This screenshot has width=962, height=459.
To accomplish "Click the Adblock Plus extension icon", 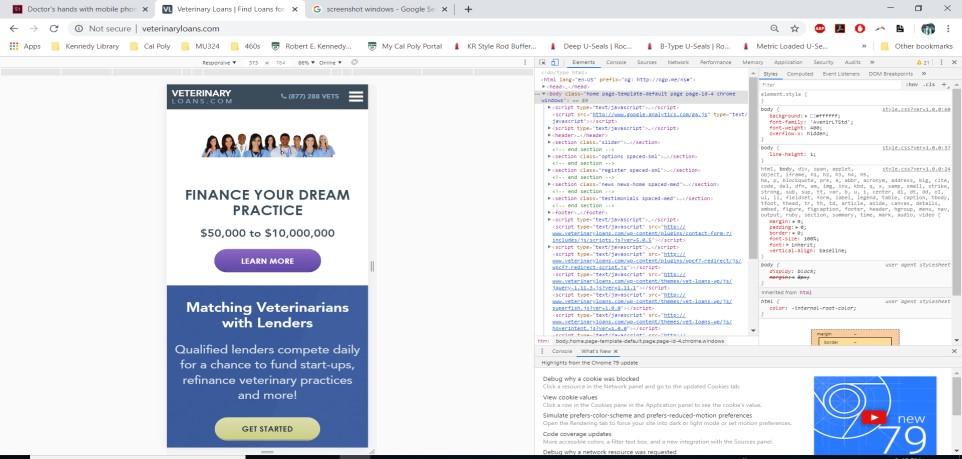I will click(820, 28).
